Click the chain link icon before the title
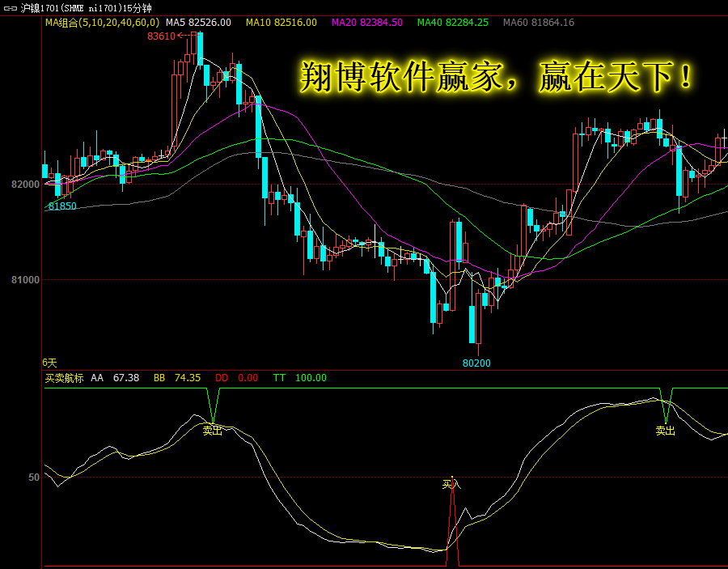Image resolution: width=728 pixels, height=569 pixels. pyautogui.click(x=10, y=8)
